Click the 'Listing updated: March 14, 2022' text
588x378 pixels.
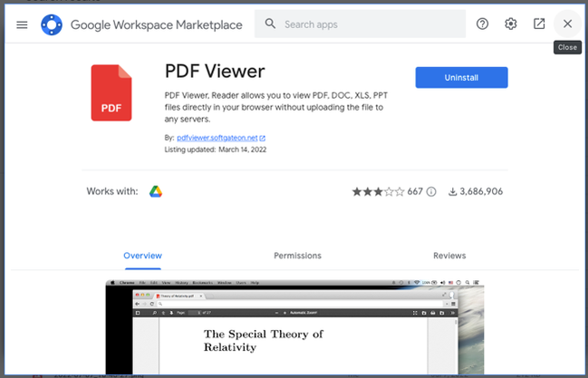216,150
